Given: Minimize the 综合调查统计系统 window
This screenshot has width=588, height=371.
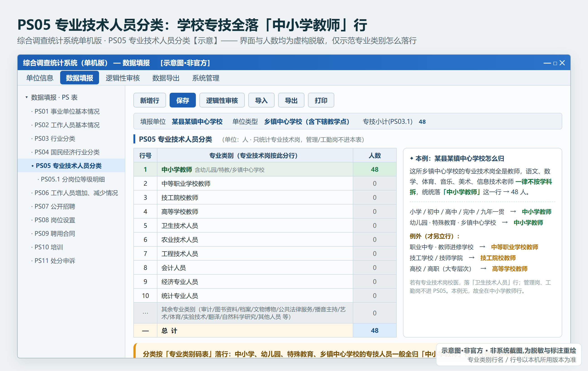Looking at the screenshot, I should [547, 63].
